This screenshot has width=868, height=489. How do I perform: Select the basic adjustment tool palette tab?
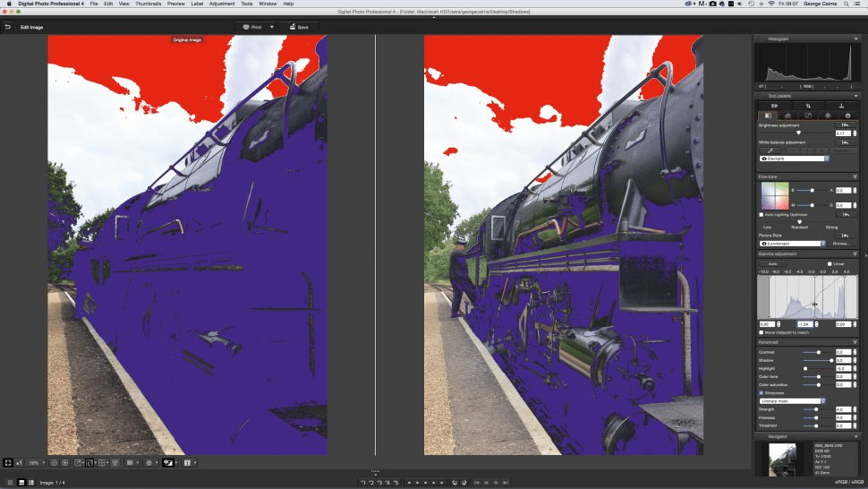pyautogui.click(x=768, y=116)
